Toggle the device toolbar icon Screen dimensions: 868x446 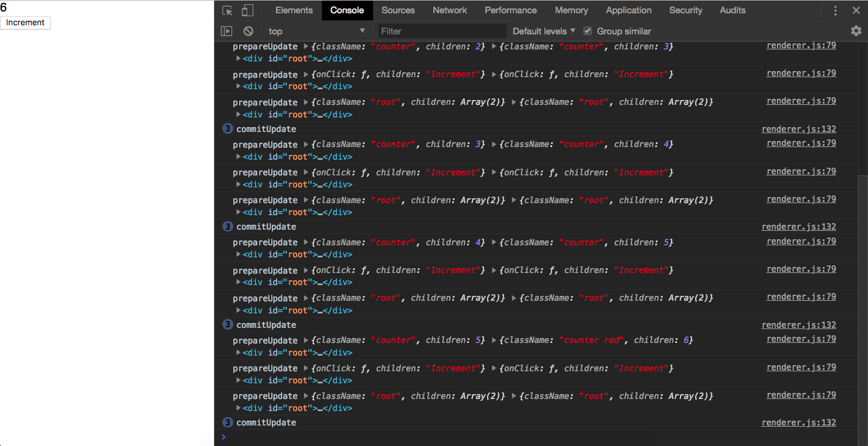247,11
